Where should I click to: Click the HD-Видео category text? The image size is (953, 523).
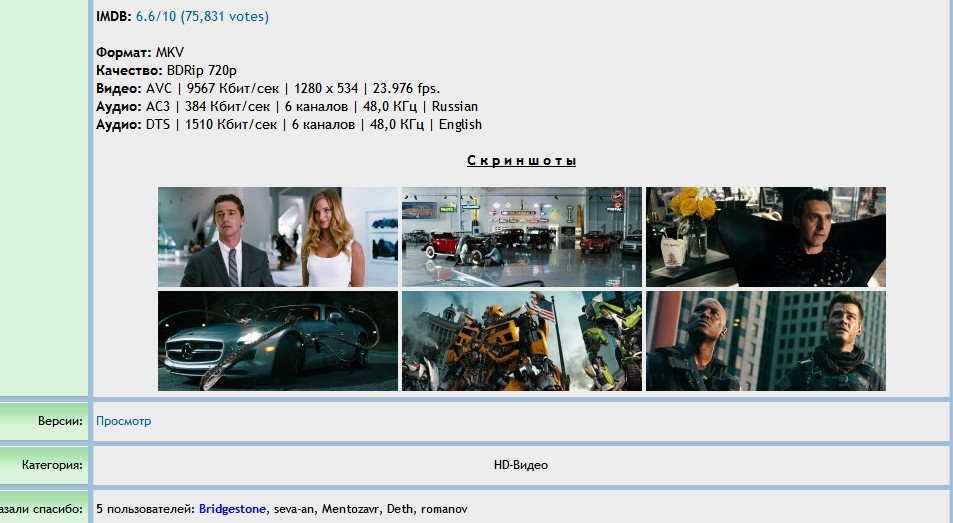tap(521, 465)
